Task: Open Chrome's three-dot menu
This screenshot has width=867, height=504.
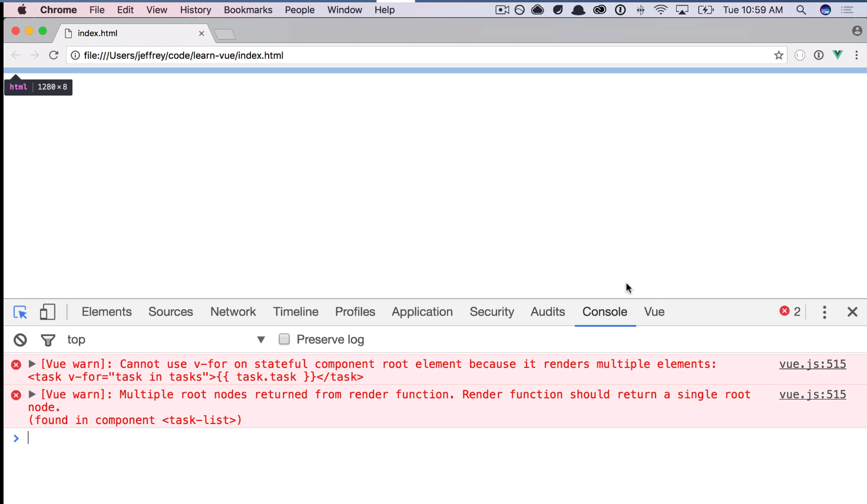Action: point(856,55)
